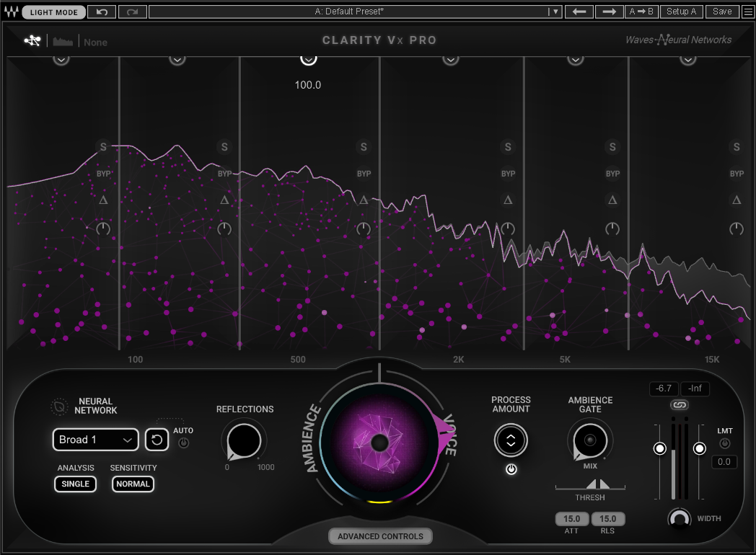The image size is (756, 555).
Task: Click the undo arrow in the toolbar
Action: [102, 12]
